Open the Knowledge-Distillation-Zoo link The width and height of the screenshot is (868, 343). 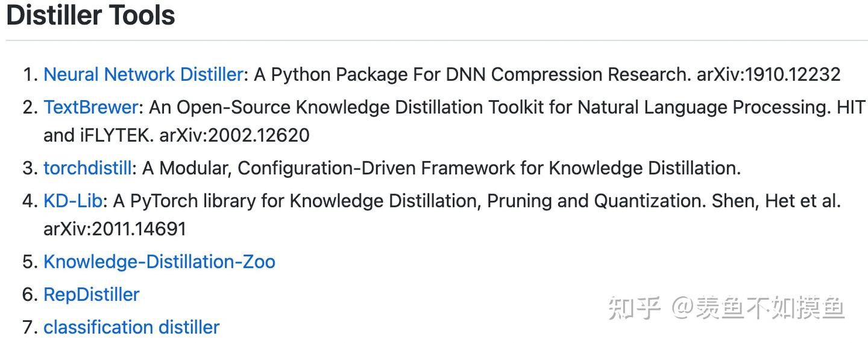click(159, 262)
